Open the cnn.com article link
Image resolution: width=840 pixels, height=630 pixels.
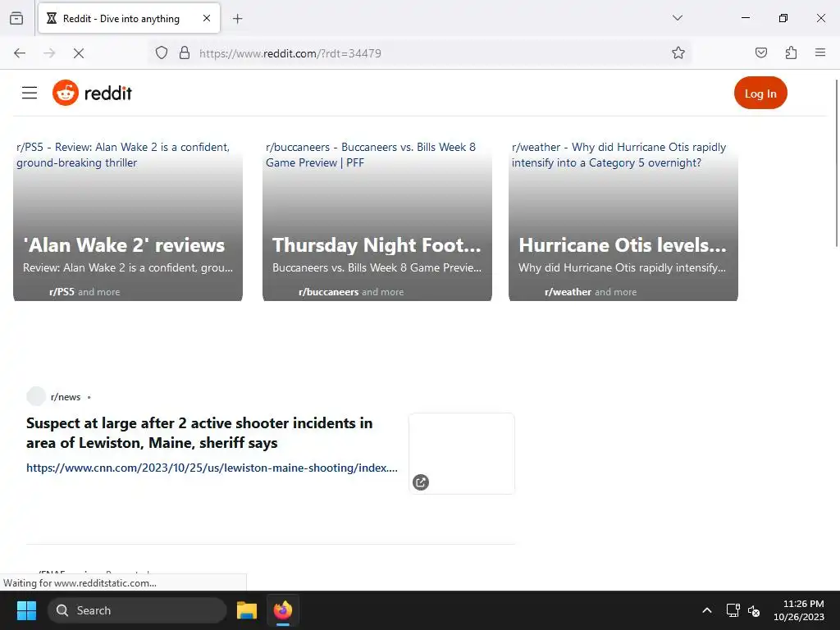click(x=212, y=468)
